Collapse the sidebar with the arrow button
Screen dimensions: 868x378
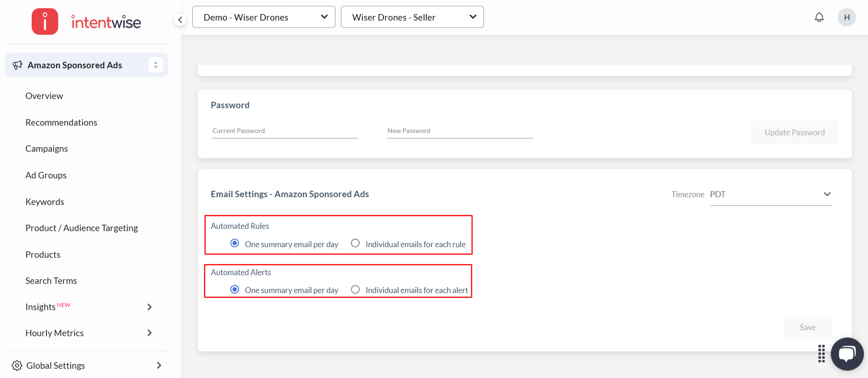[180, 20]
